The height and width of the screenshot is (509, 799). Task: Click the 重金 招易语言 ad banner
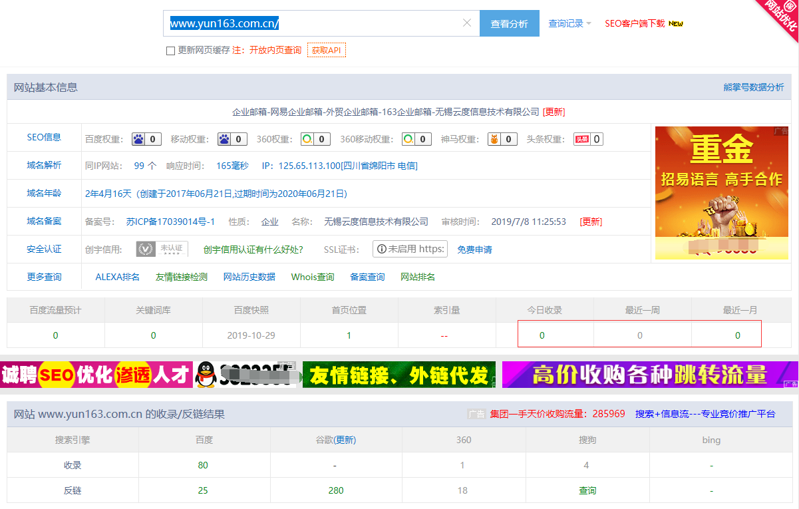pos(722,193)
